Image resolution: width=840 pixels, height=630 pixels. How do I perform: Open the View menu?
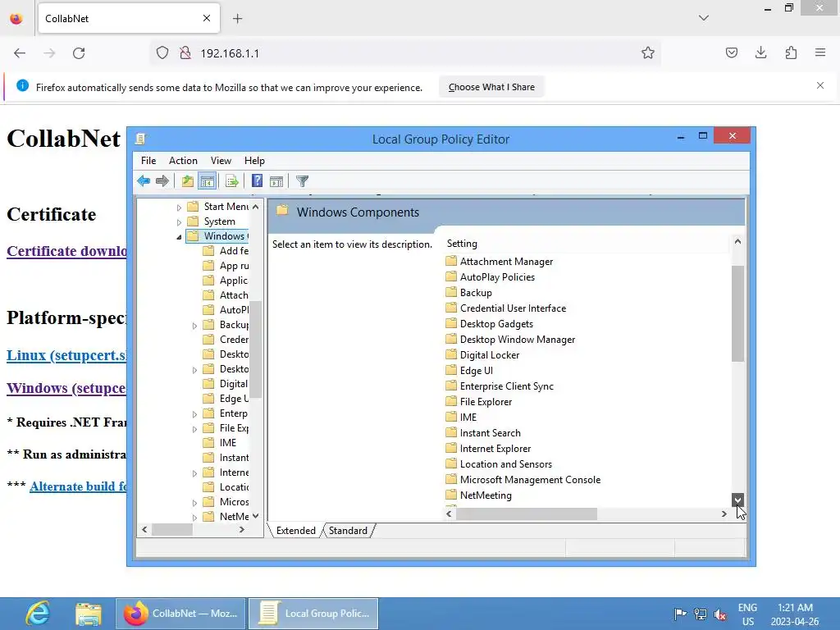pos(221,161)
